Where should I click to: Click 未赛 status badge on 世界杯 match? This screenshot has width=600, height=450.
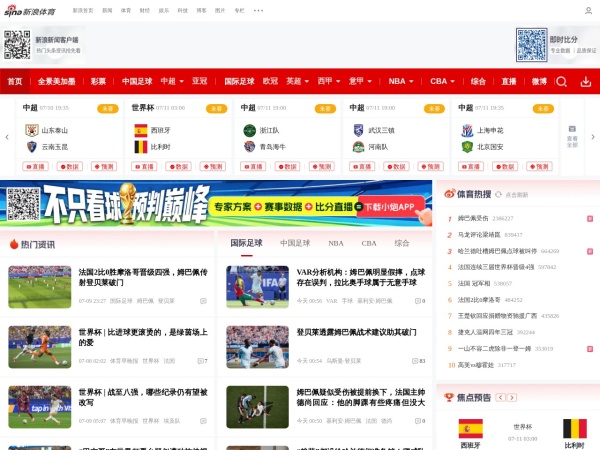pyautogui.click(x=217, y=109)
